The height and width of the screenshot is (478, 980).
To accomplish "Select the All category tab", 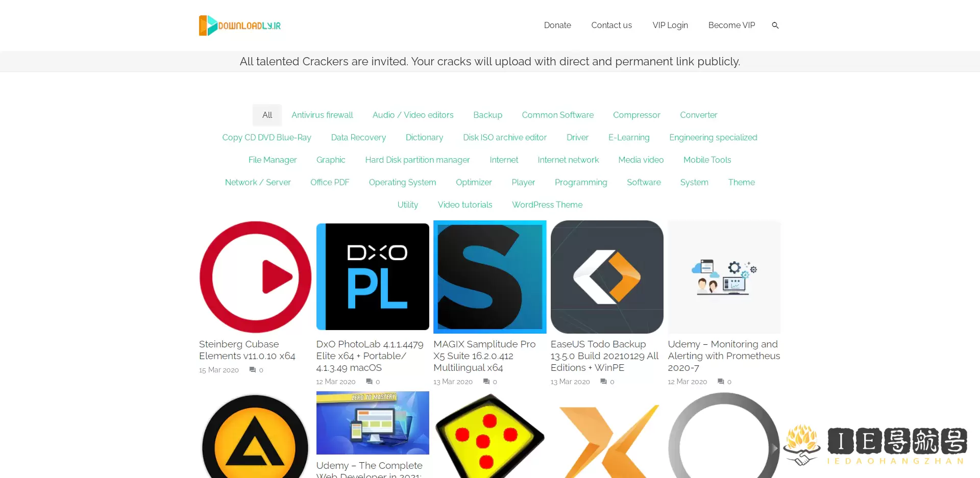I will point(267,115).
